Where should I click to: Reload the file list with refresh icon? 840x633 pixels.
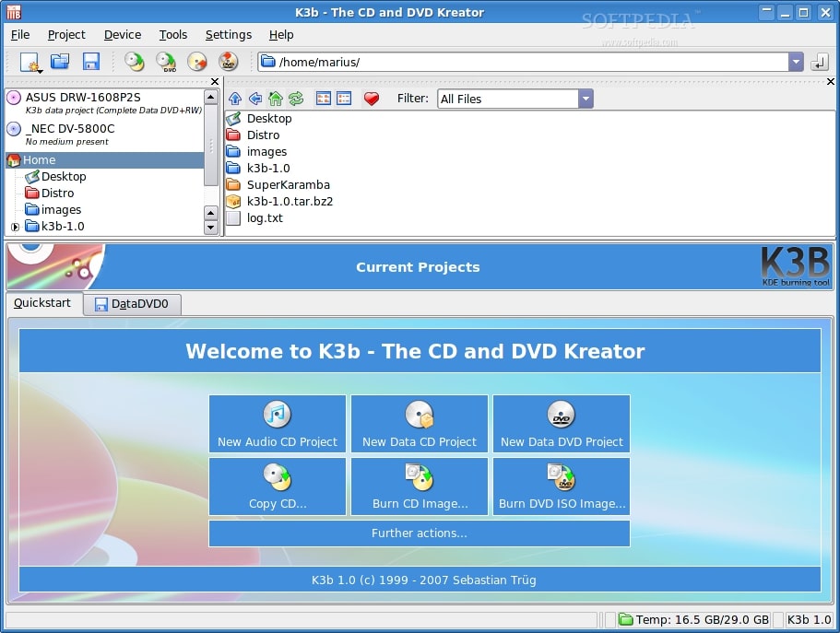(x=295, y=99)
